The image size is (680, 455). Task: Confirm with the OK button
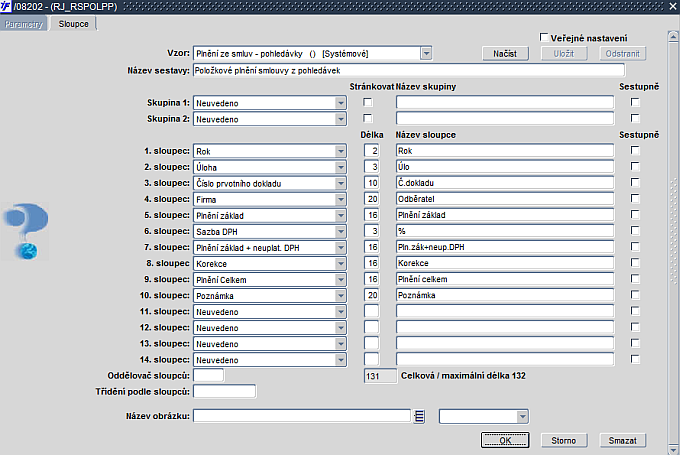point(505,440)
